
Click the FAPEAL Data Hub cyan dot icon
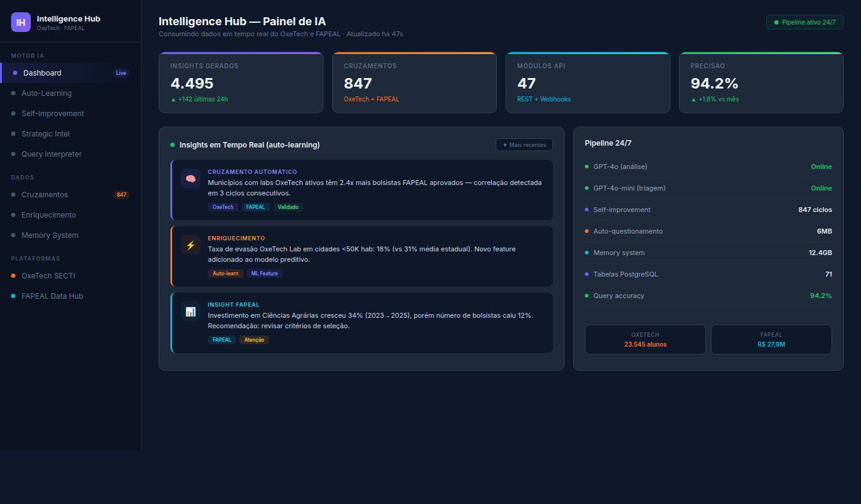pyautogui.click(x=13, y=296)
